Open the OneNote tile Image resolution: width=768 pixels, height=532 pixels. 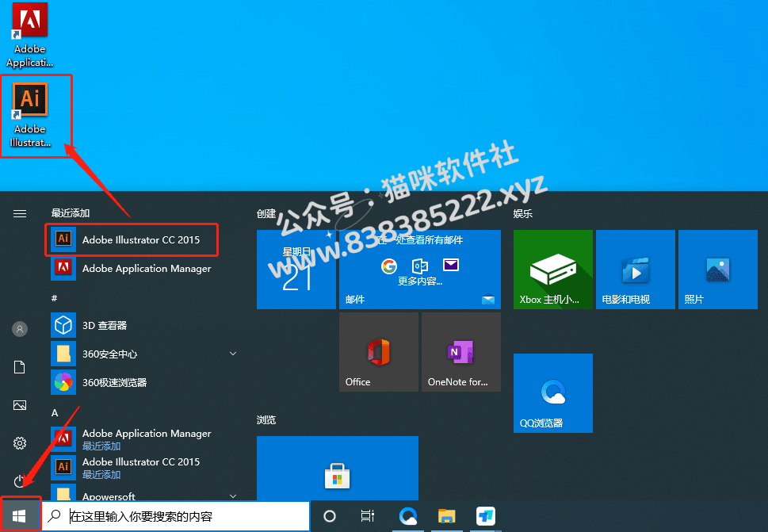461,352
